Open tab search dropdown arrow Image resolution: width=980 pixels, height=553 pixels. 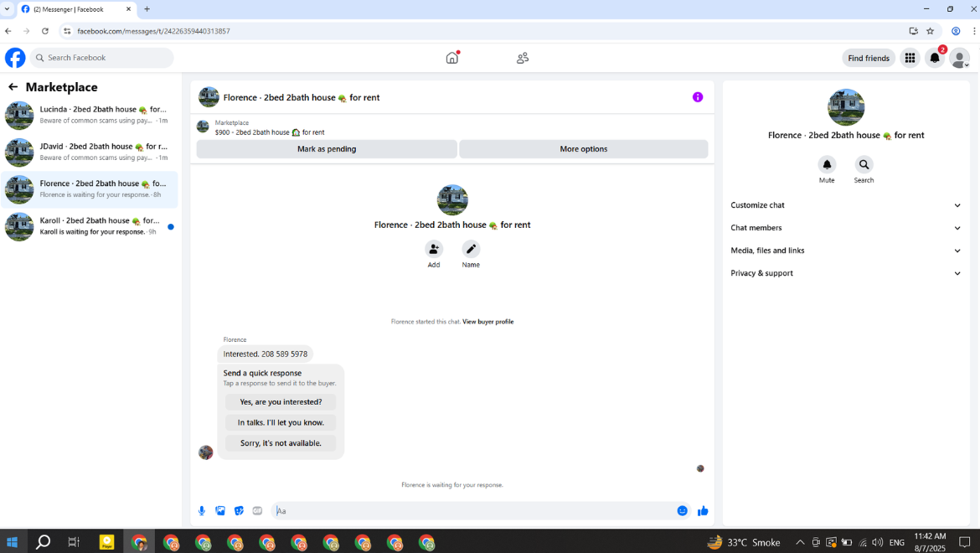[7, 9]
